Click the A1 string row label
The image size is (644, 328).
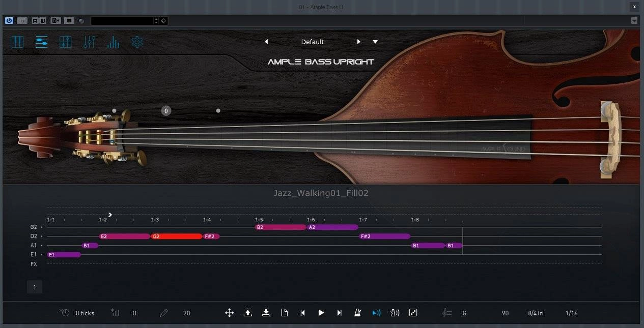34,245
